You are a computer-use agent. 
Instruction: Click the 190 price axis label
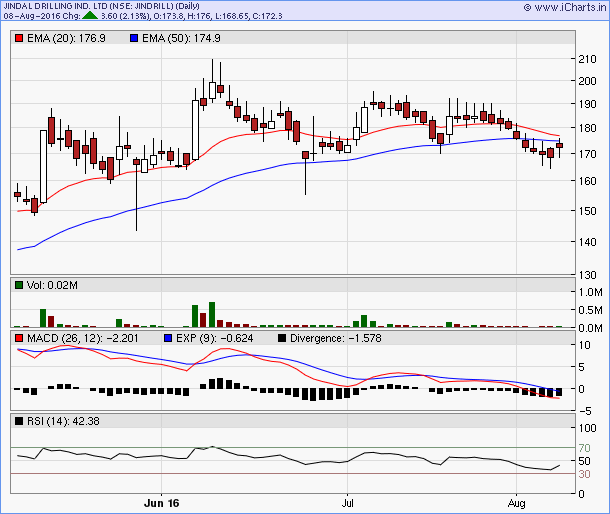587,104
